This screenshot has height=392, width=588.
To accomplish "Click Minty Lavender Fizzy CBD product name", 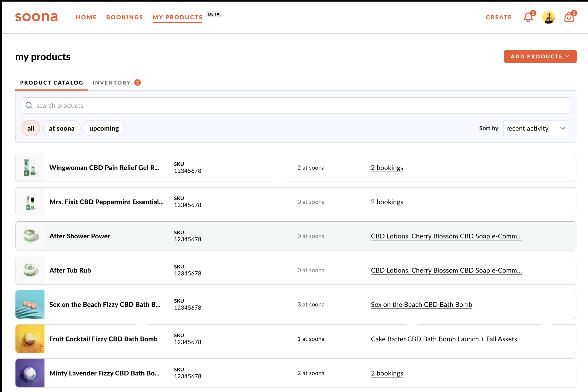I will coord(104,373).
